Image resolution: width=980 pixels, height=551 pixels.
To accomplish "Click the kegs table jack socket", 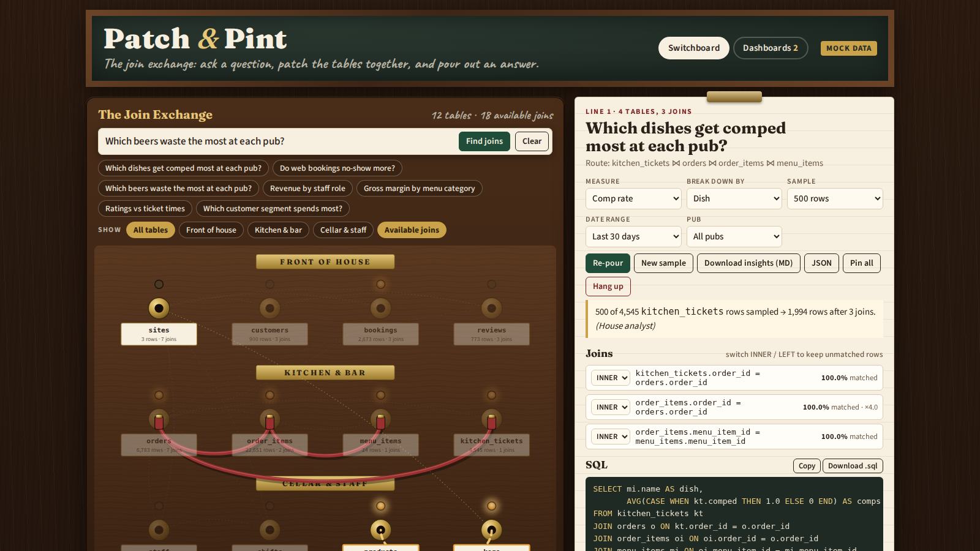I will click(491, 530).
